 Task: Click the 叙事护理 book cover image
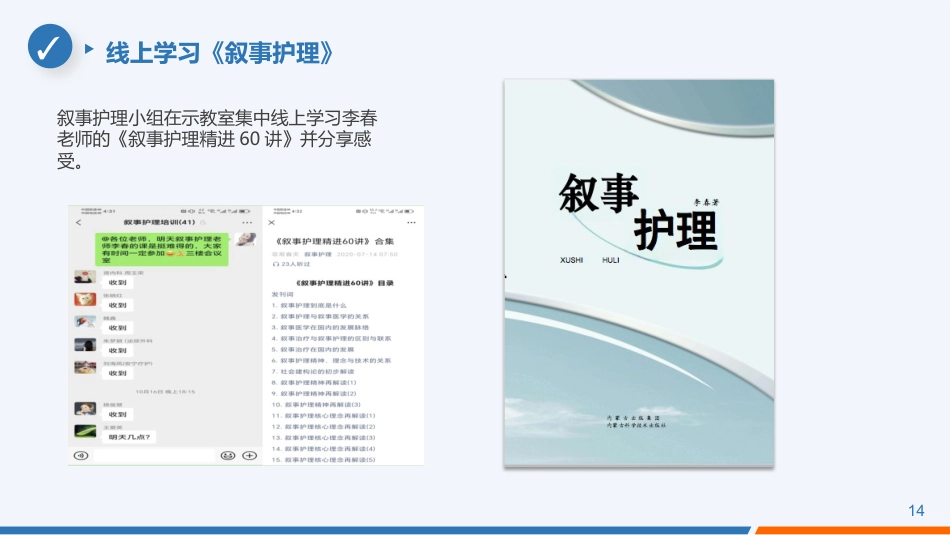[x=639, y=273]
